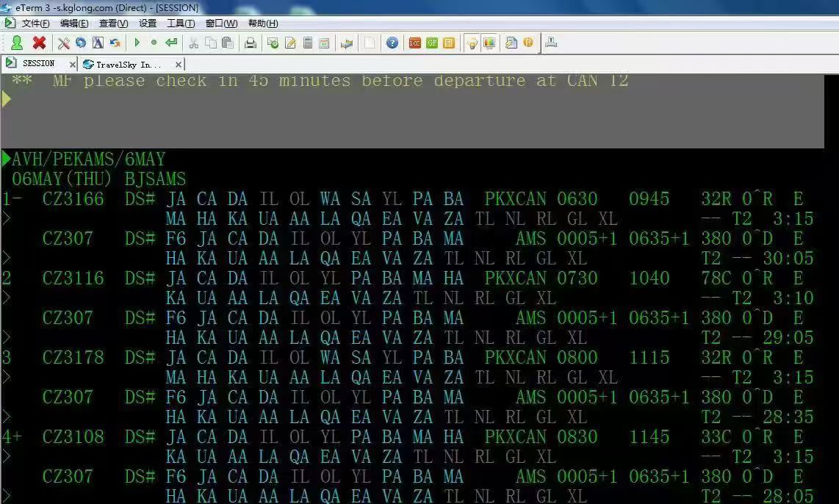Open the 帮助(H) menu

coord(263,23)
